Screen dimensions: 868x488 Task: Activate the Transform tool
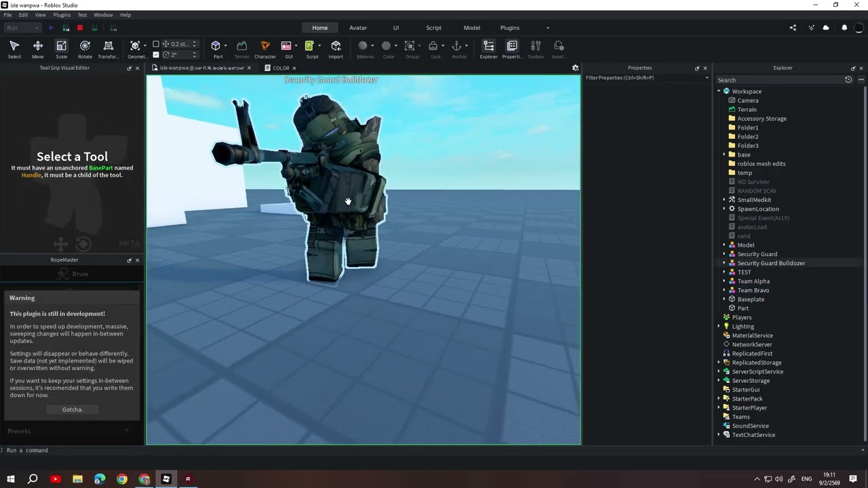coord(108,49)
